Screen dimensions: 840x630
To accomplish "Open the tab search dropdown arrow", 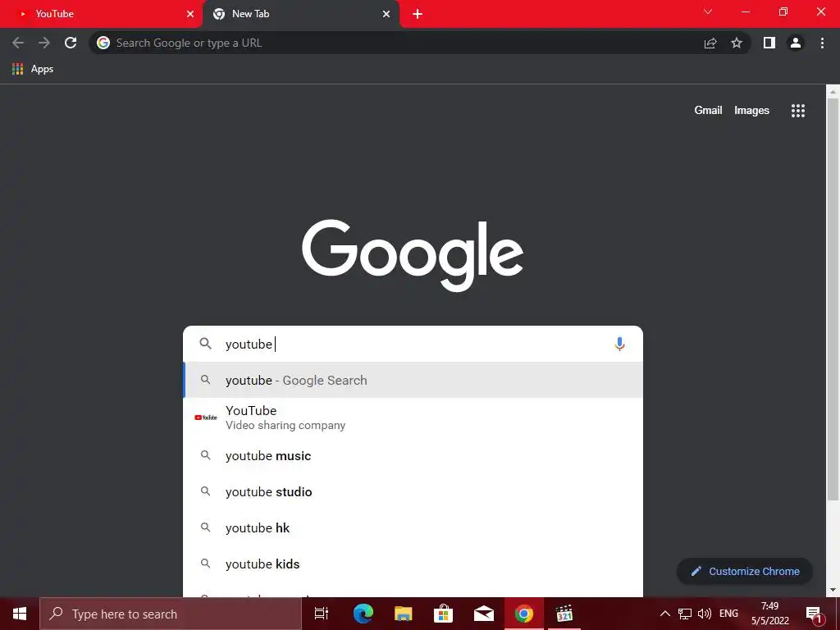I will (x=708, y=11).
